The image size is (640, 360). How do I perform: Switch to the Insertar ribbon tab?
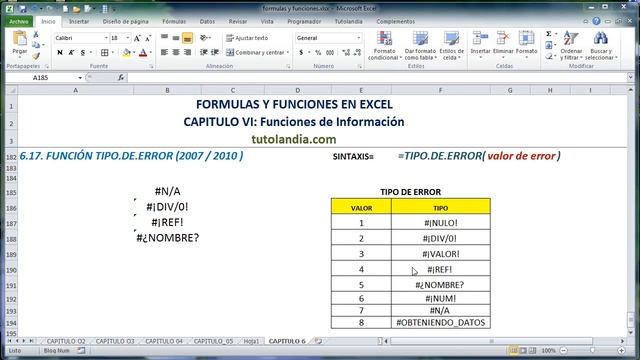point(79,21)
